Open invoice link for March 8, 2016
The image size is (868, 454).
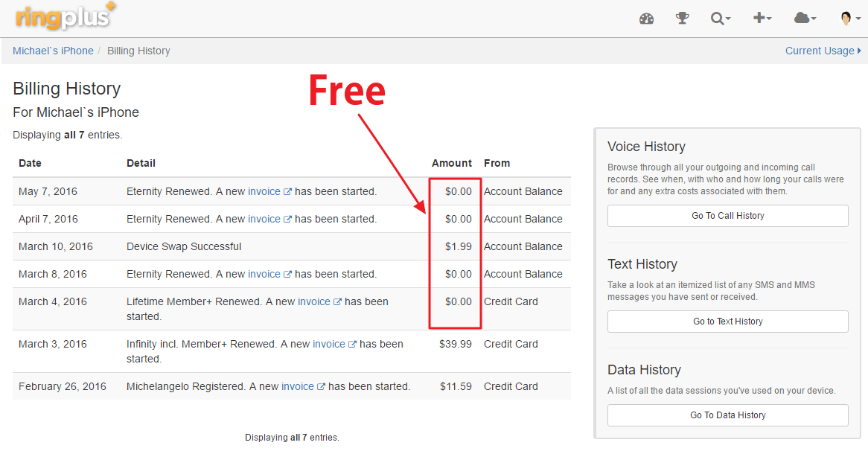coord(264,274)
